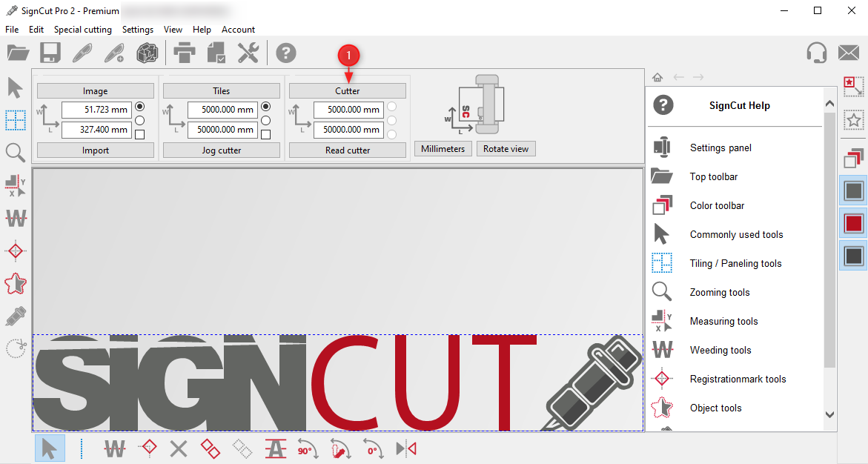This screenshot has width=868, height=464.
Task: Click the rotate 90 degrees icon
Action: [308, 448]
